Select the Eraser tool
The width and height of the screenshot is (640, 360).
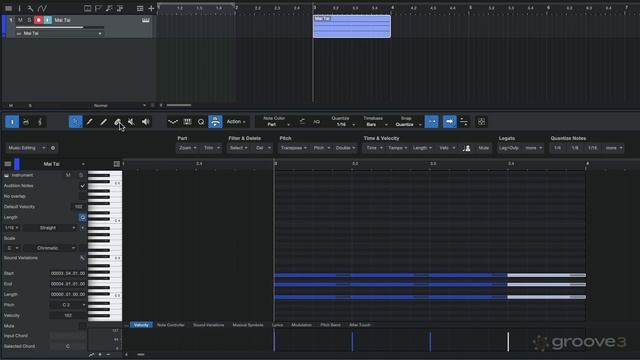(117, 122)
